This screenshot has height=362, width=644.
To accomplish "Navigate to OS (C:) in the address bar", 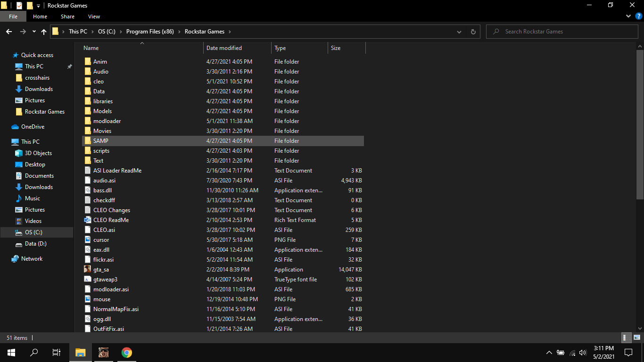I will point(107,32).
